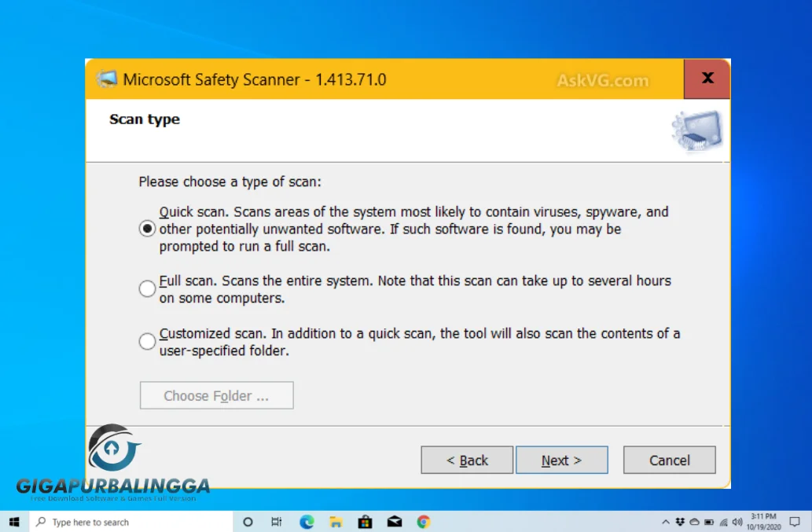Screen dimensions: 812x532
Task: Click the Choose Folder button
Action: click(x=216, y=395)
